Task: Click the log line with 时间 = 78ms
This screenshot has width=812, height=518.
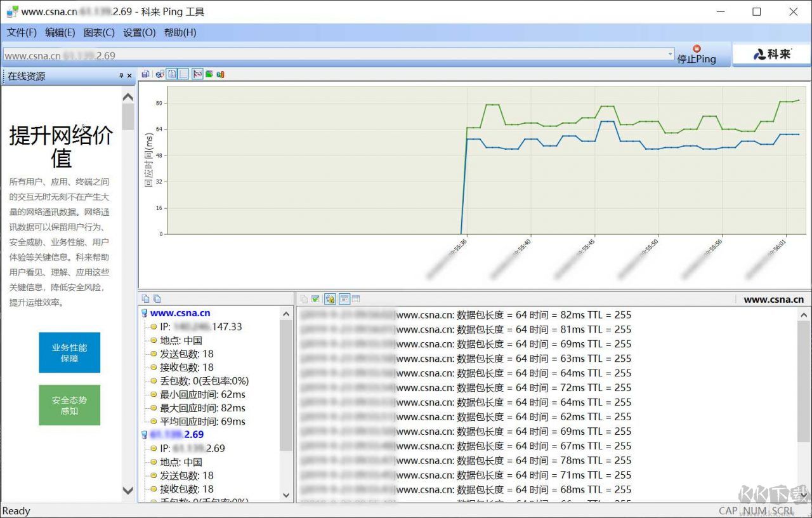Action: pyautogui.click(x=466, y=461)
